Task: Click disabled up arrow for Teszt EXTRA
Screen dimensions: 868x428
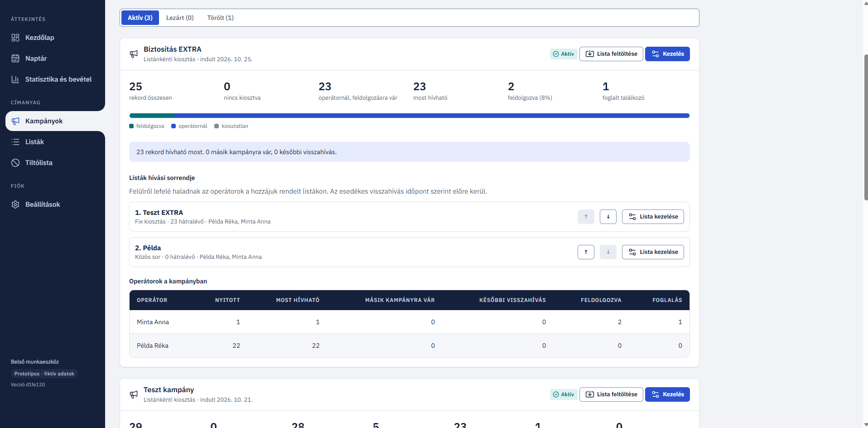Action: click(x=586, y=217)
